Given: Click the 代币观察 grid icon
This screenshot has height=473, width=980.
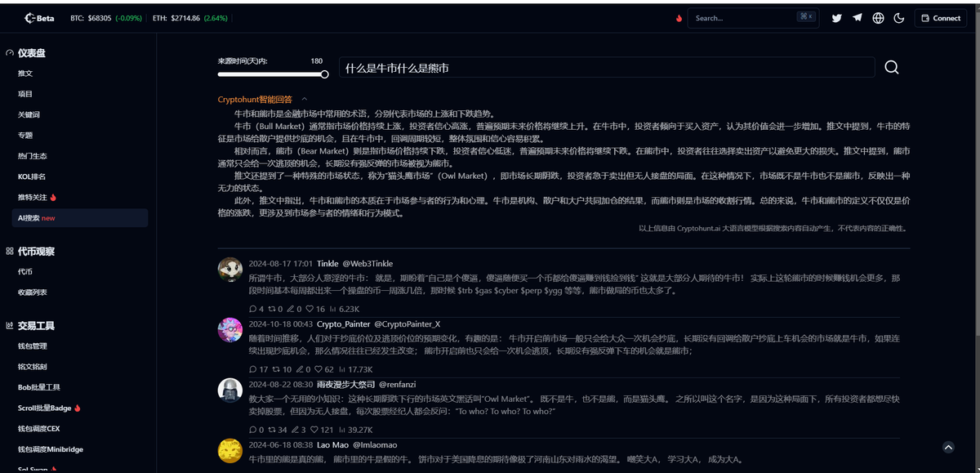Looking at the screenshot, I should pos(11,252).
